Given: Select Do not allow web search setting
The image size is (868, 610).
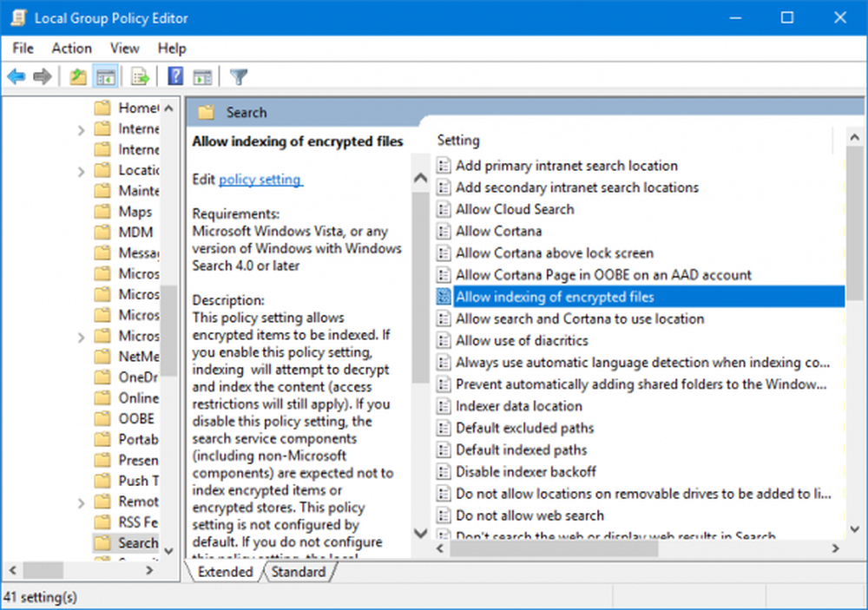Looking at the screenshot, I should pos(529,515).
